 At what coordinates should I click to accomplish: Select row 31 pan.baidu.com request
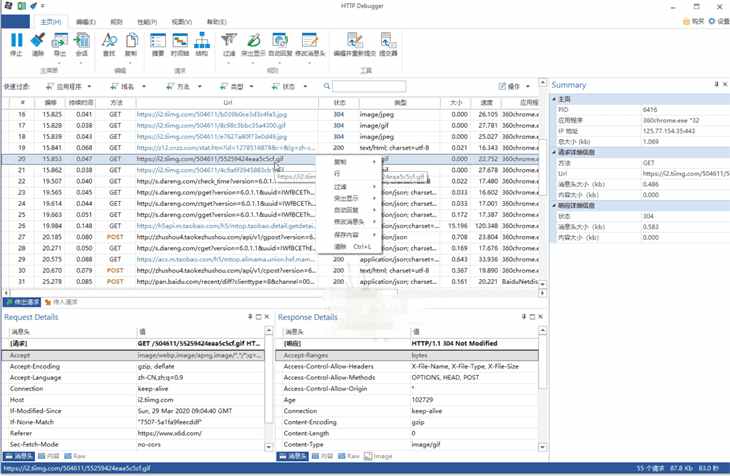[270, 282]
